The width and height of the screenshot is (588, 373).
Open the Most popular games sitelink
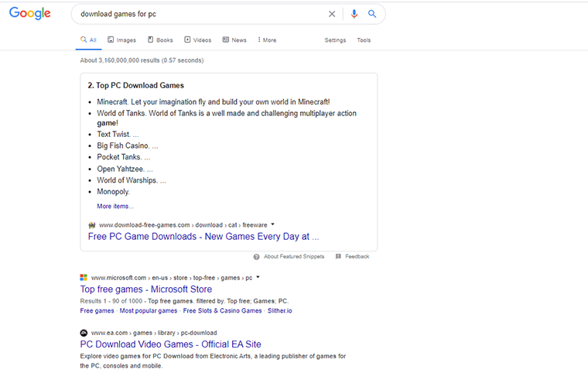click(x=149, y=311)
